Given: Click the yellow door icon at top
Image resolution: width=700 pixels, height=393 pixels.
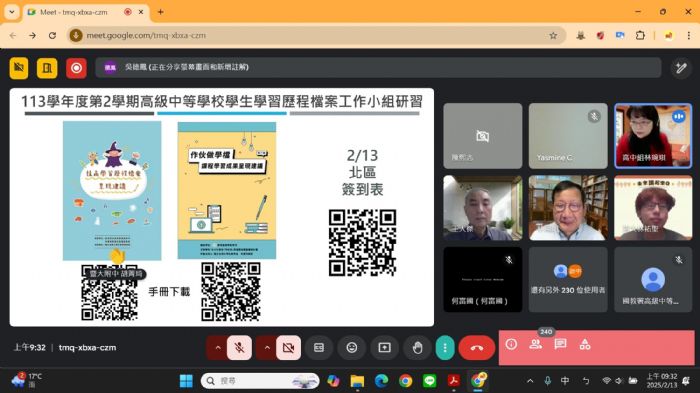Looking at the screenshot, I should click(47, 68).
